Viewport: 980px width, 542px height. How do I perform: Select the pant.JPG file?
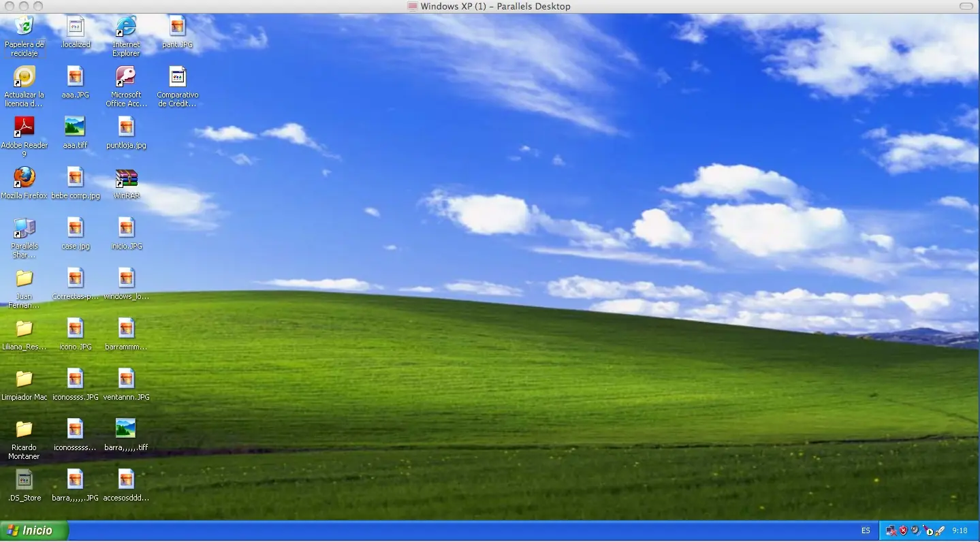tap(177, 27)
